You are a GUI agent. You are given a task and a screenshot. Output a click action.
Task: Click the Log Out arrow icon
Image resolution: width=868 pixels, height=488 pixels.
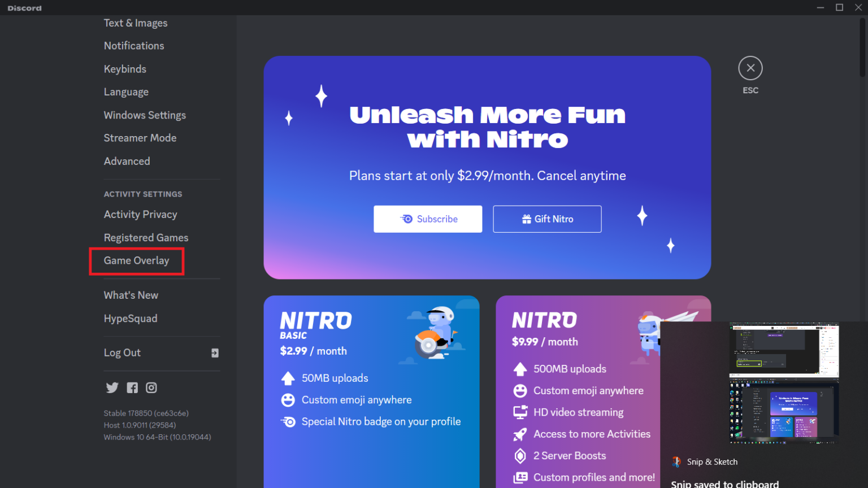pyautogui.click(x=215, y=353)
